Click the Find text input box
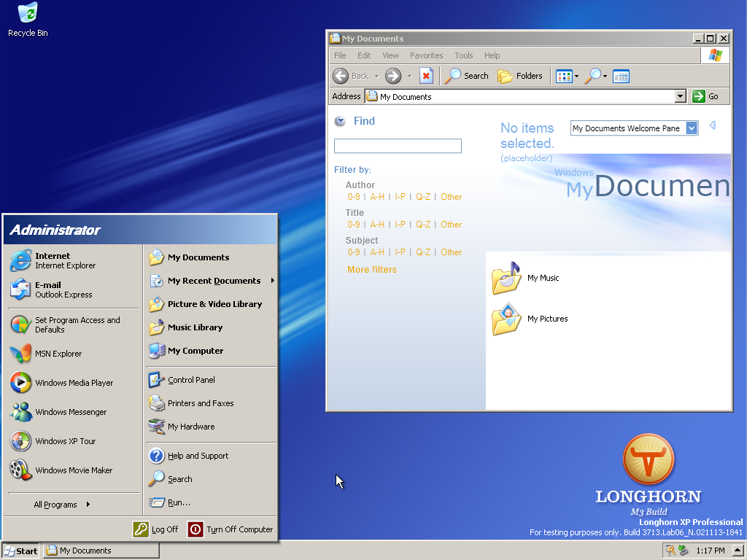This screenshot has height=560, width=747. (398, 146)
